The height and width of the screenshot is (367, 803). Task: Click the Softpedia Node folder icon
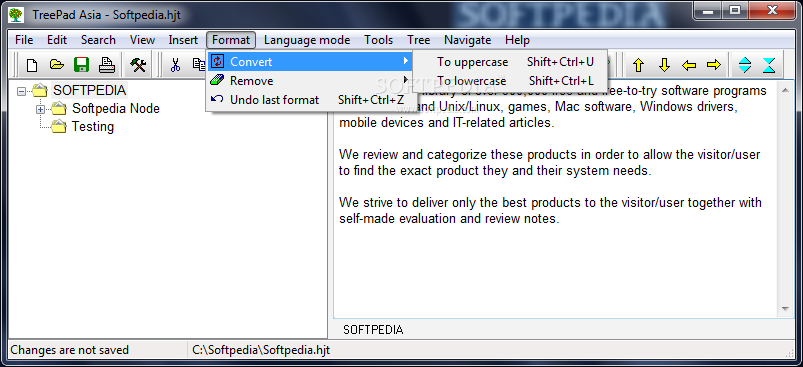[x=59, y=109]
